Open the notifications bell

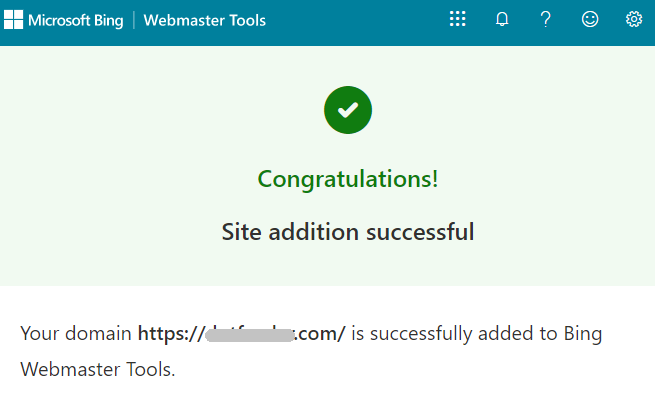(x=502, y=19)
